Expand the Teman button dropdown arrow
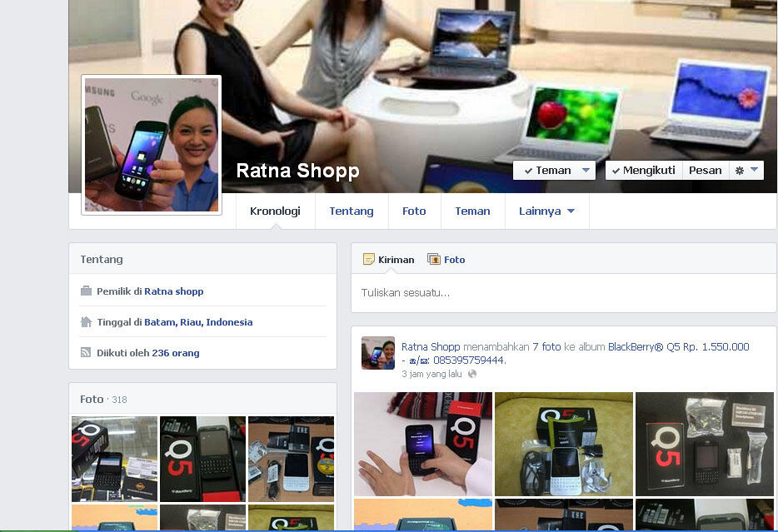Image resolution: width=778 pixels, height=532 pixels. coord(586,171)
